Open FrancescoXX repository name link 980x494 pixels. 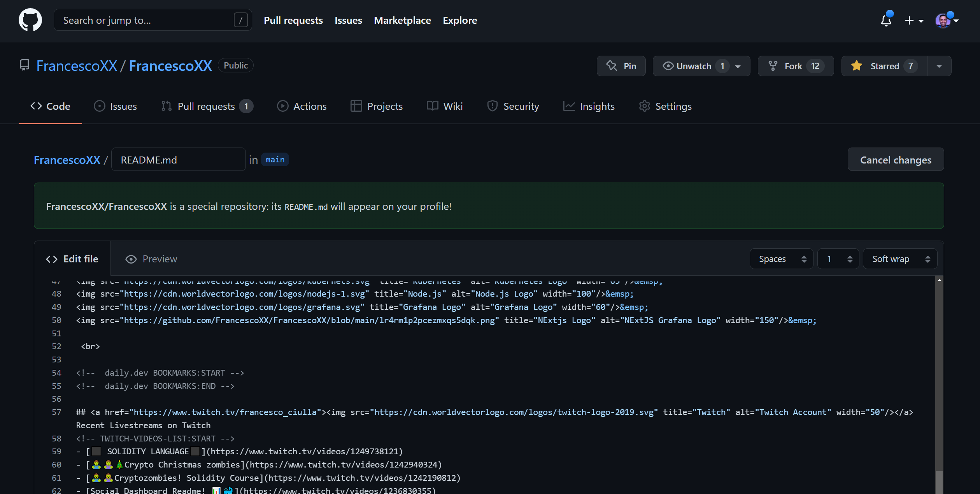click(x=170, y=66)
